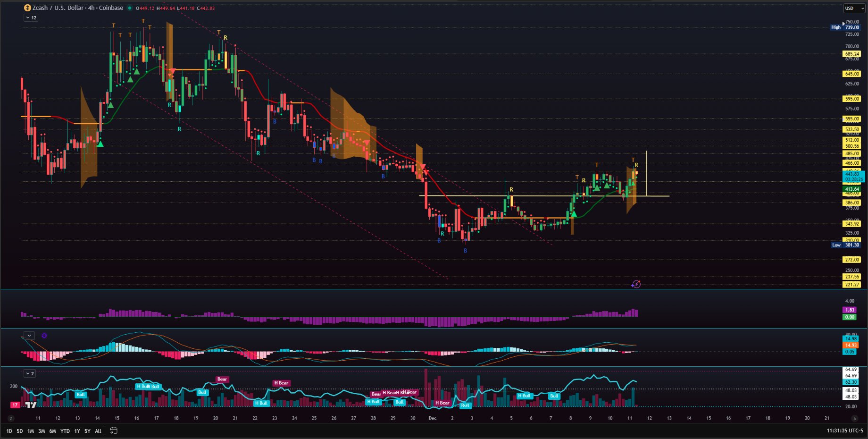This screenshot has width=868, height=439.
Task: Click the green market status dot
Action: [130, 8]
